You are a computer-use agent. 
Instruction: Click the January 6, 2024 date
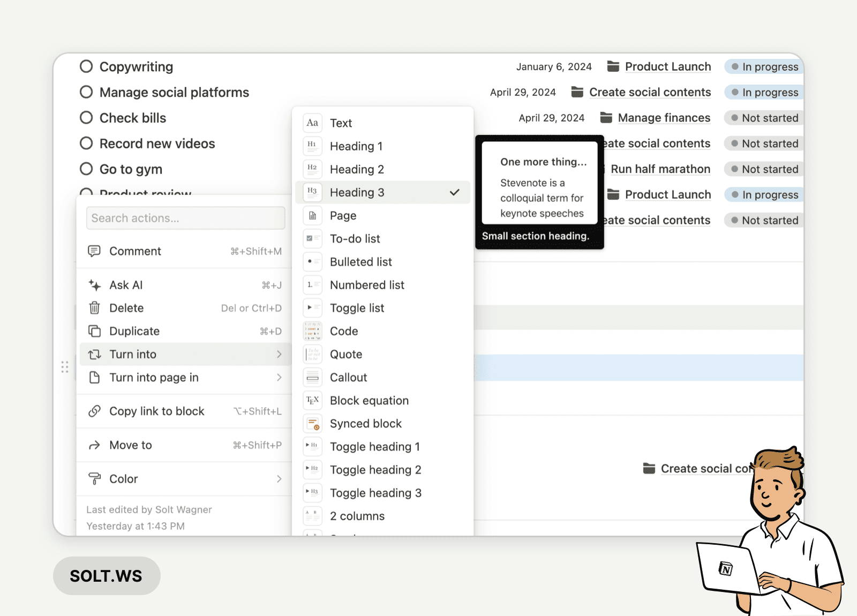(554, 66)
